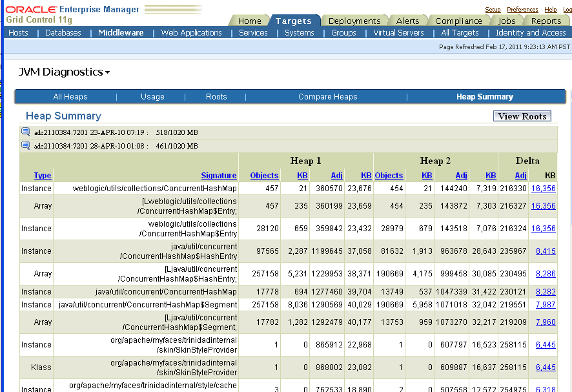Open the Virtual Servers subtab
This screenshot has height=392, width=572.
tap(399, 33)
